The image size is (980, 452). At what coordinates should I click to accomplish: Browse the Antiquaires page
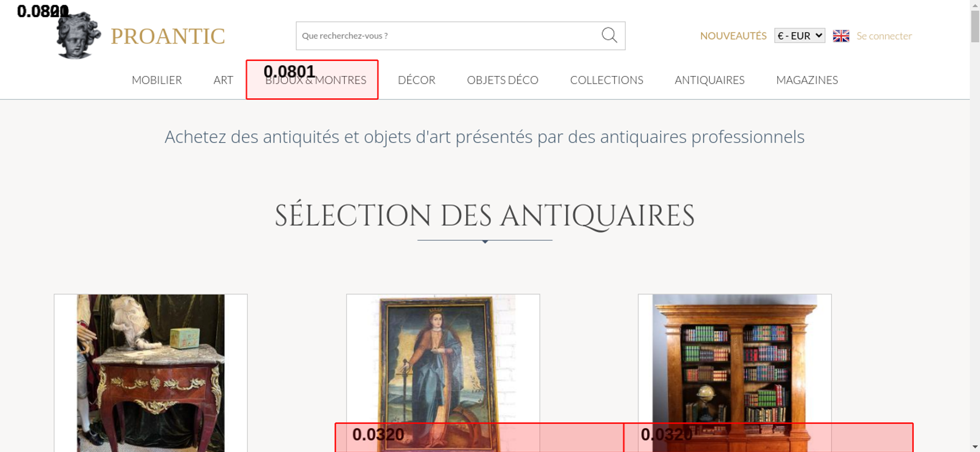pyautogui.click(x=710, y=80)
